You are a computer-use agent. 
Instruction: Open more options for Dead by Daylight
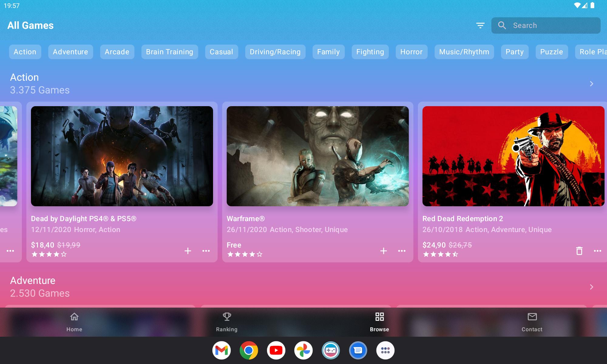point(206,251)
